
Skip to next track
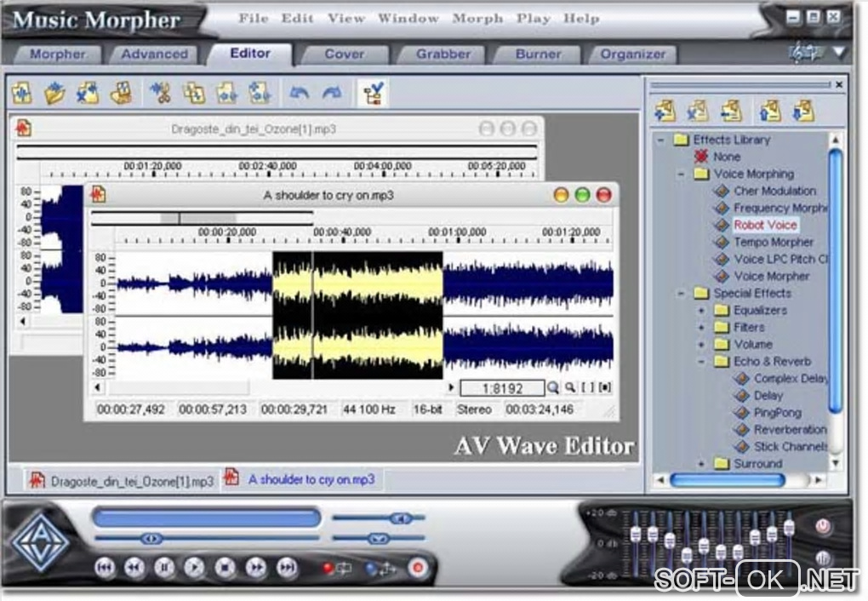(x=286, y=568)
